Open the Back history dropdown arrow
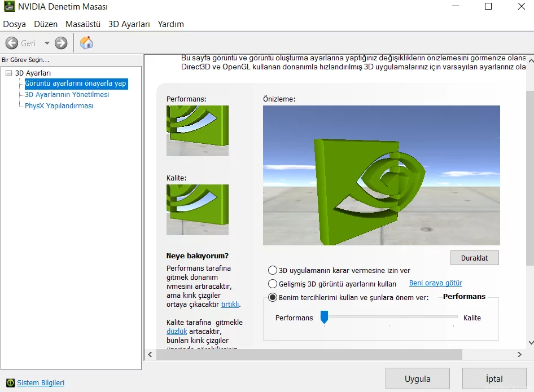 click(47, 43)
